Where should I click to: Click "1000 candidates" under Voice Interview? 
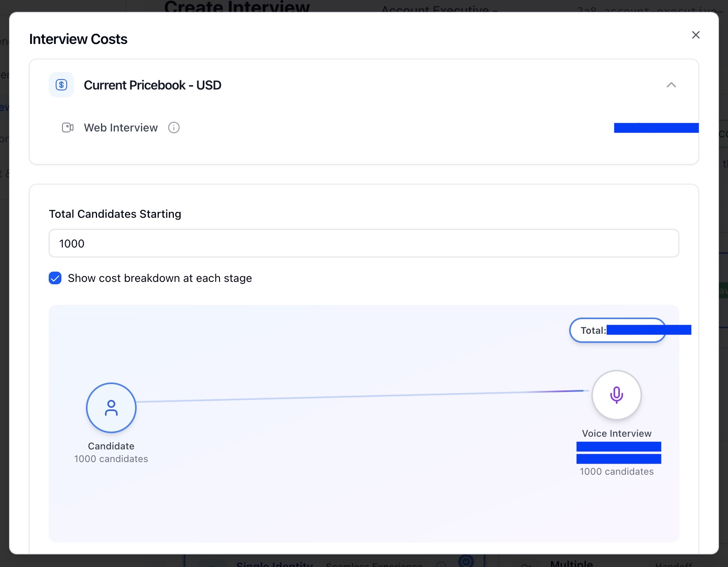click(616, 471)
